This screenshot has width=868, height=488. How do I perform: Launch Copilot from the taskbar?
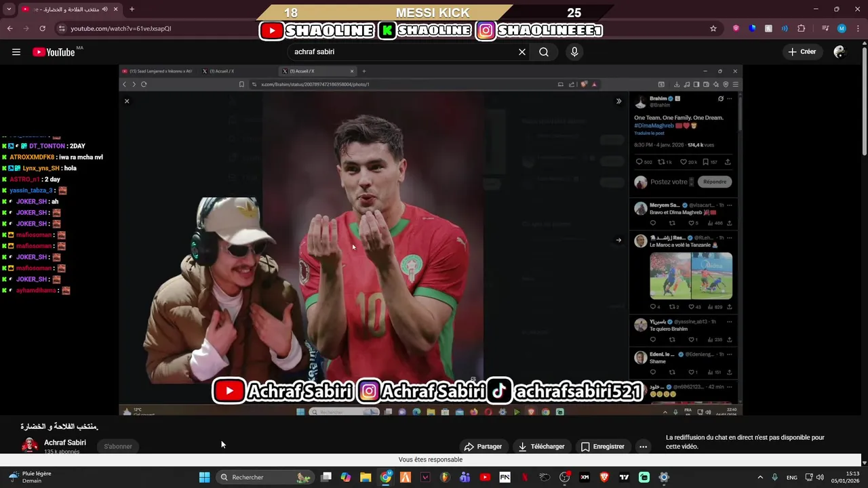346,477
